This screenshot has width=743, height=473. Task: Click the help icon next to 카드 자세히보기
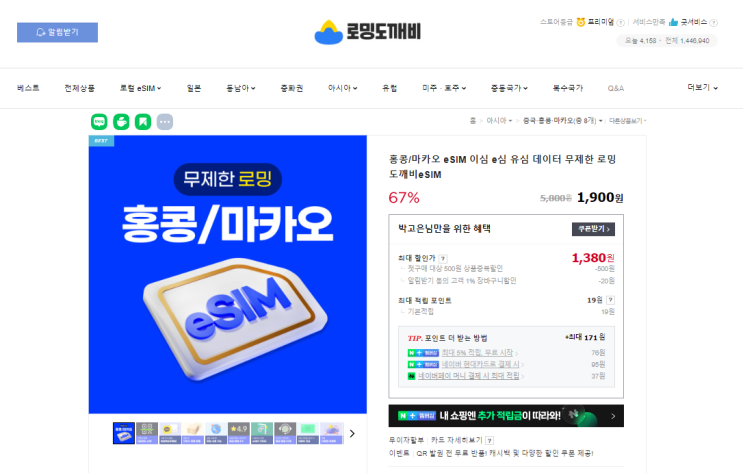(489, 440)
